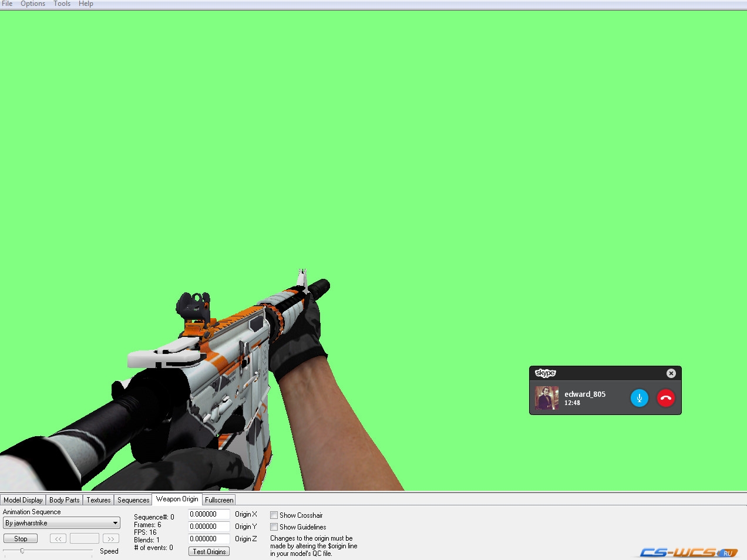747x560 pixels.
Task: Mute microphone in Skype call popup
Action: pyautogui.click(x=639, y=398)
